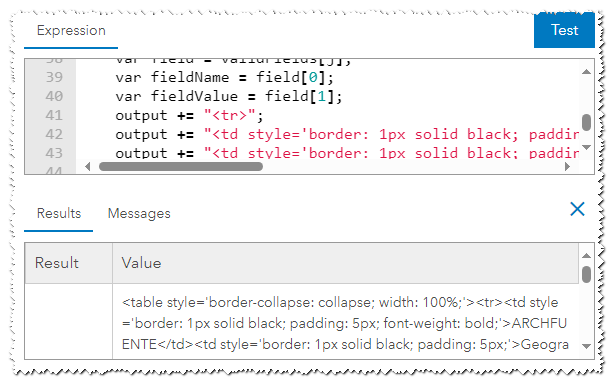Click line 41 code 'output += "<tr>";'
Image resolution: width=614 pixels, height=384 pixels.
[x=189, y=115]
